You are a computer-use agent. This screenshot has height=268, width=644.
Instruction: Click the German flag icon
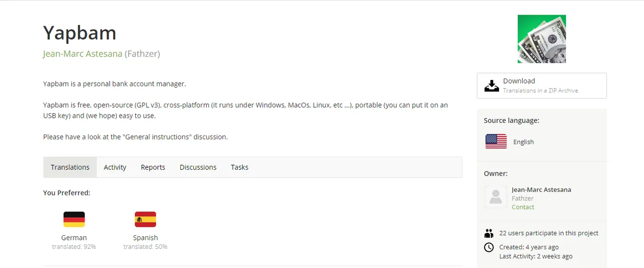[x=74, y=220]
